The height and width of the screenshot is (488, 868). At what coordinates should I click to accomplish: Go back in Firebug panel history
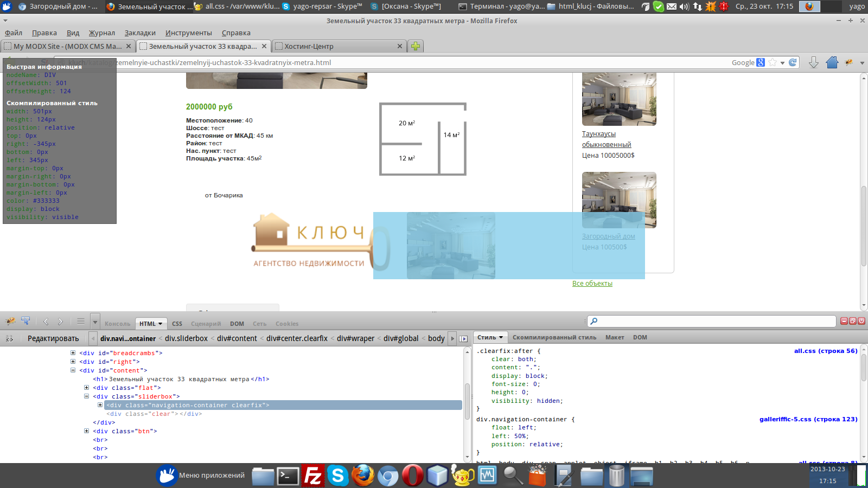(x=46, y=322)
